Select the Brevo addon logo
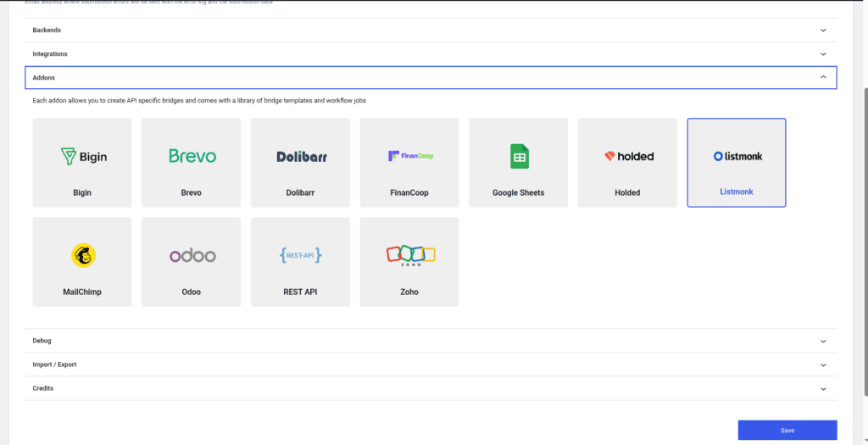 (x=192, y=156)
